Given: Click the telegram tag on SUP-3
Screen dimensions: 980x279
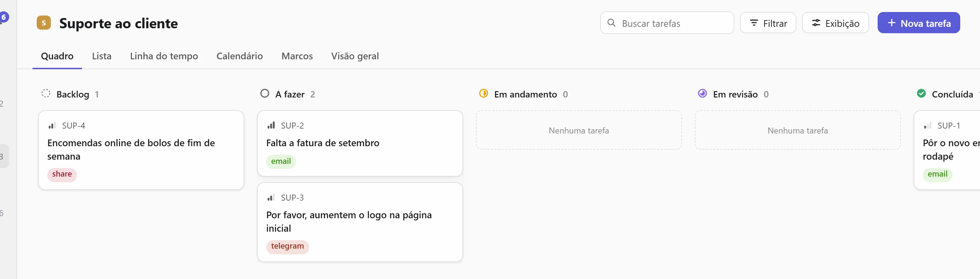Looking at the screenshot, I should [288, 246].
